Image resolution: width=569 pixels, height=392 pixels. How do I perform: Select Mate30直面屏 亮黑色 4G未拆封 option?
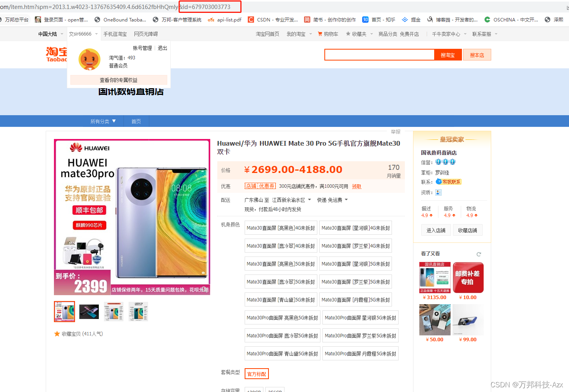click(x=281, y=228)
